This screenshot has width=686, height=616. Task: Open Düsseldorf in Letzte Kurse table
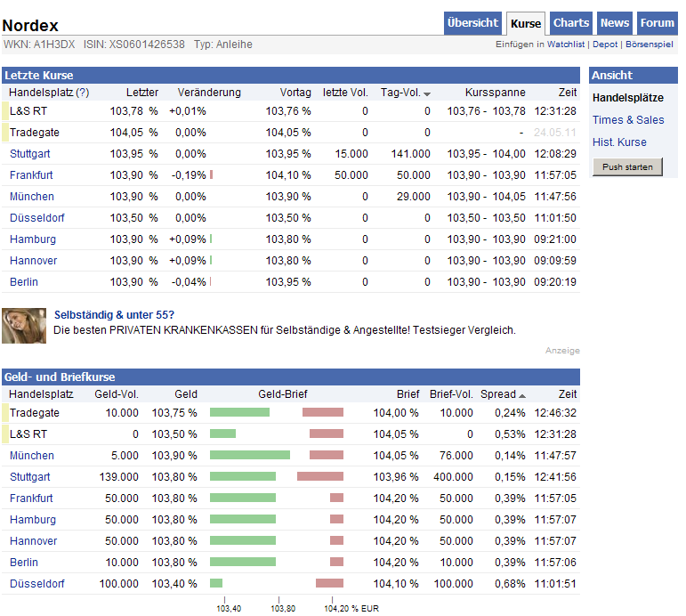click(x=37, y=218)
